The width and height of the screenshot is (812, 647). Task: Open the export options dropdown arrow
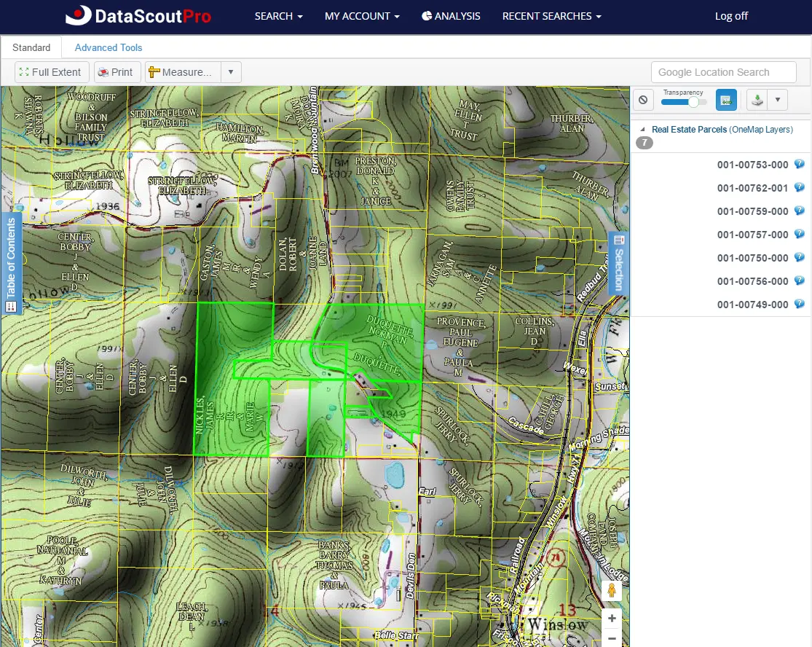pyautogui.click(x=777, y=100)
